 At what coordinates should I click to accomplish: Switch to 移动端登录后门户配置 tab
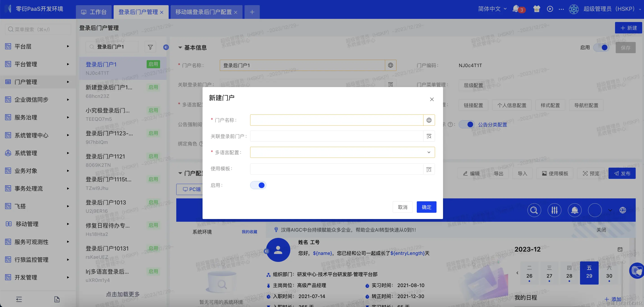203,12
